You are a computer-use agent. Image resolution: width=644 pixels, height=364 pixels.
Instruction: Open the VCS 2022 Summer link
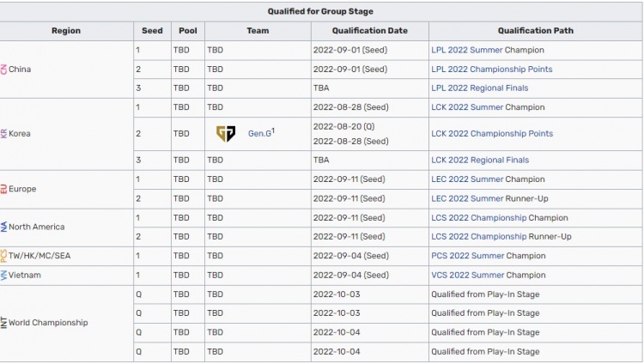click(x=467, y=276)
